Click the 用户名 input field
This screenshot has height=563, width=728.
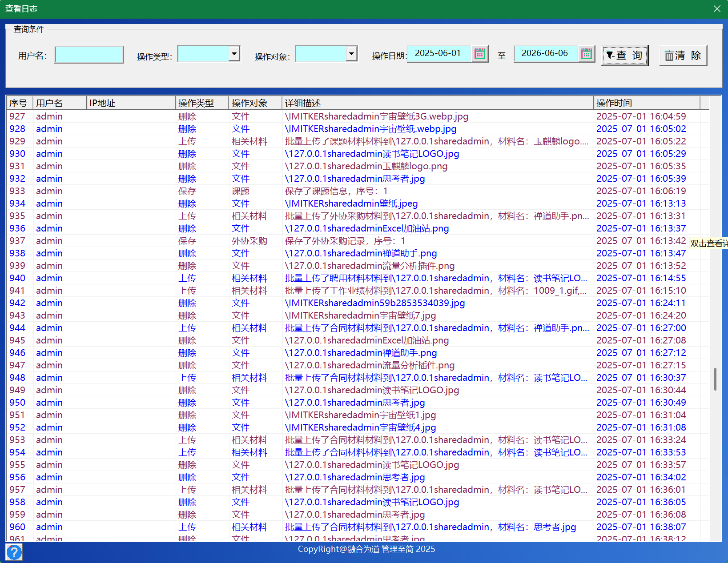pyautogui.click(x=89, y=55)
